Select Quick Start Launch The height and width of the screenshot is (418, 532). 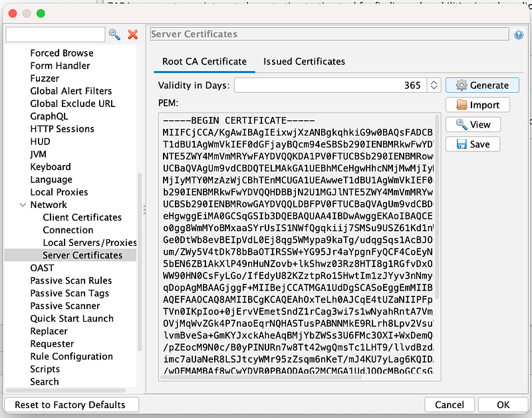click(x=72, y=319)
